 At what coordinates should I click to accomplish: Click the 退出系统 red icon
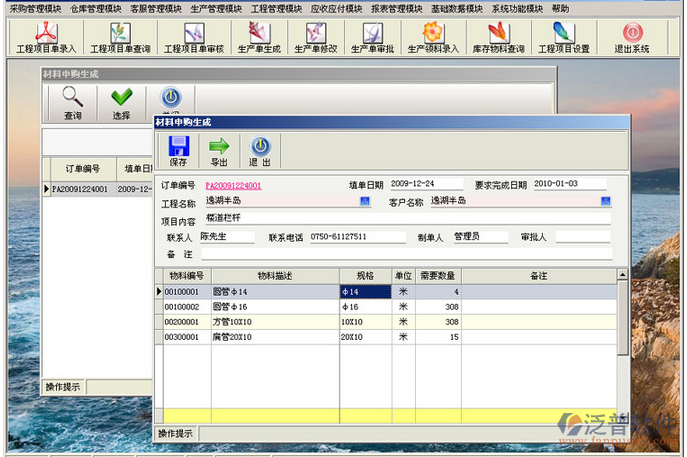(631, 37)
